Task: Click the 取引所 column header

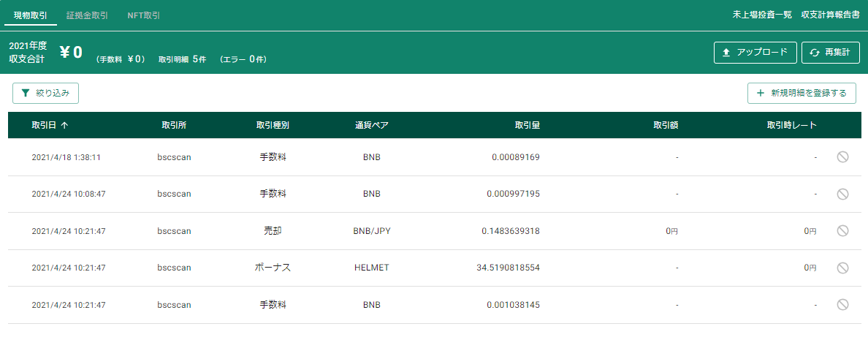Action: point(174,125)
